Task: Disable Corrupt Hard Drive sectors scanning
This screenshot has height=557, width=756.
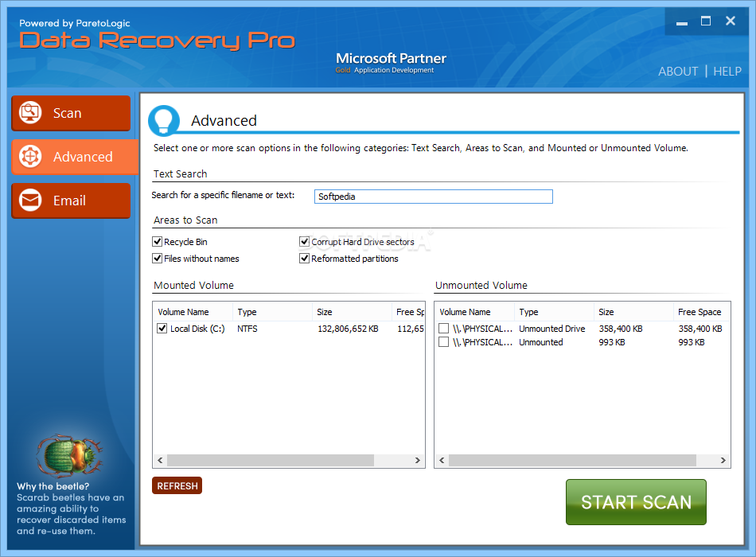Action: click(x=304, y=242)
